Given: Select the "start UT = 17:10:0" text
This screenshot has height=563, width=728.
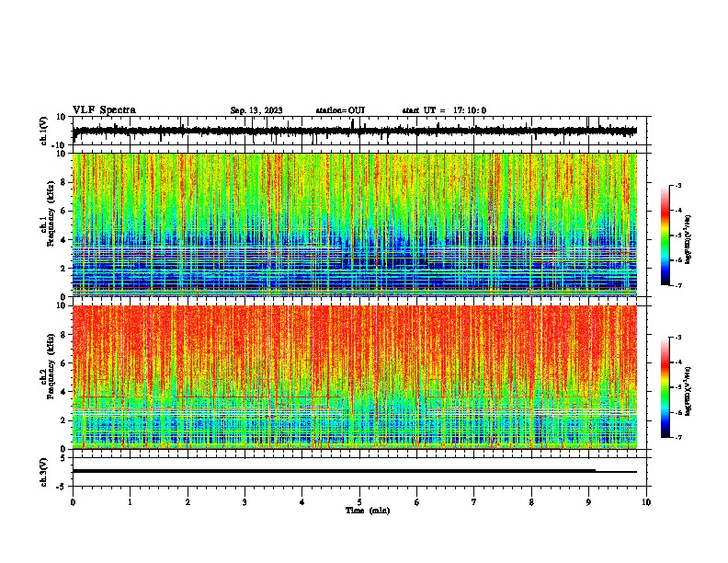Looking at the screenshot, I should click(444, 110).
